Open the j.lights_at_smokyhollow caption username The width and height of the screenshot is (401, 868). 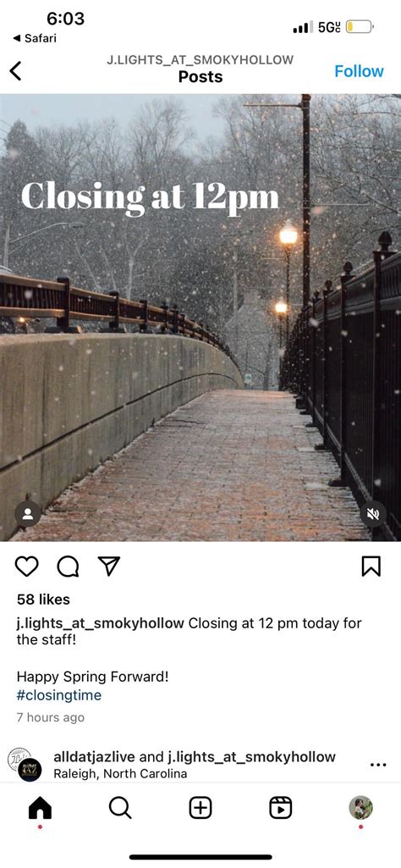[100, 623]
